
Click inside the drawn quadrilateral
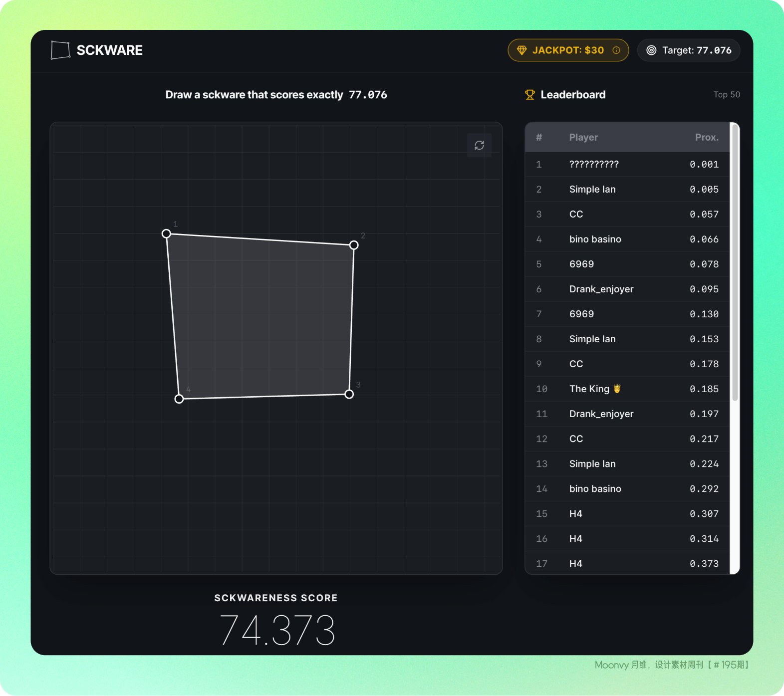262,317
